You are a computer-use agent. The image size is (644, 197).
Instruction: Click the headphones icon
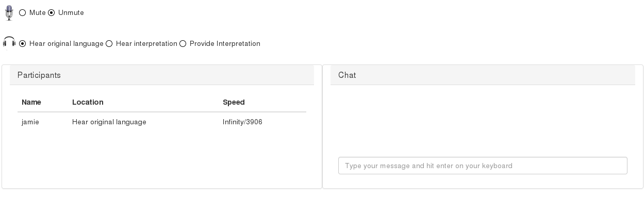9,42
